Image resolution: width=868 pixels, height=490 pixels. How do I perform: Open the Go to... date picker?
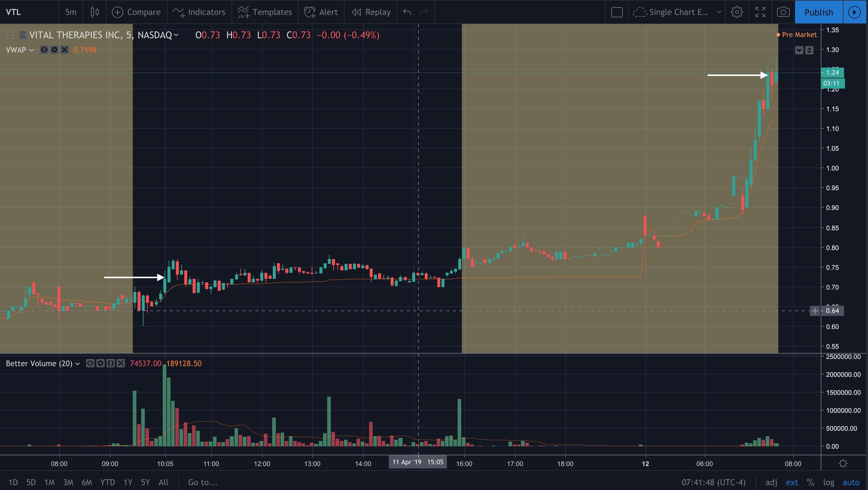[202, 482]
